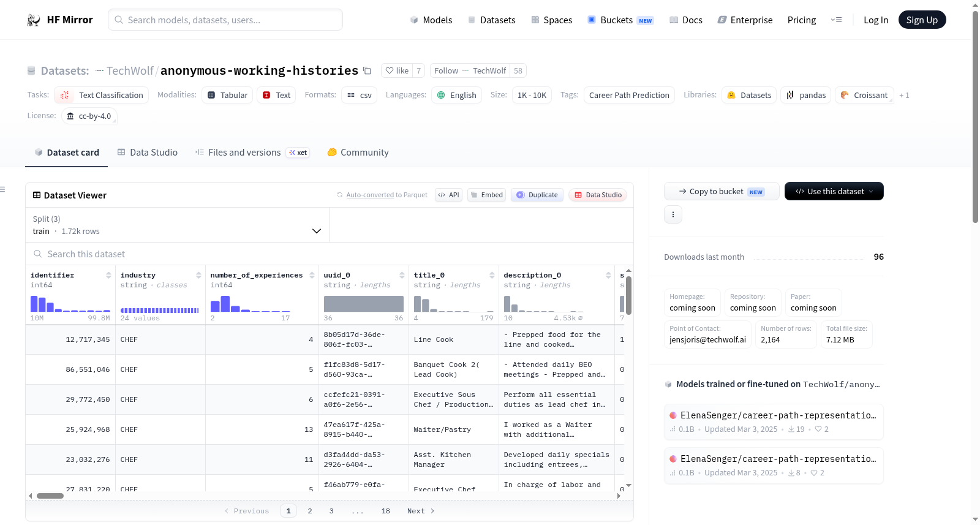Open the Croissant library tag

864,95
